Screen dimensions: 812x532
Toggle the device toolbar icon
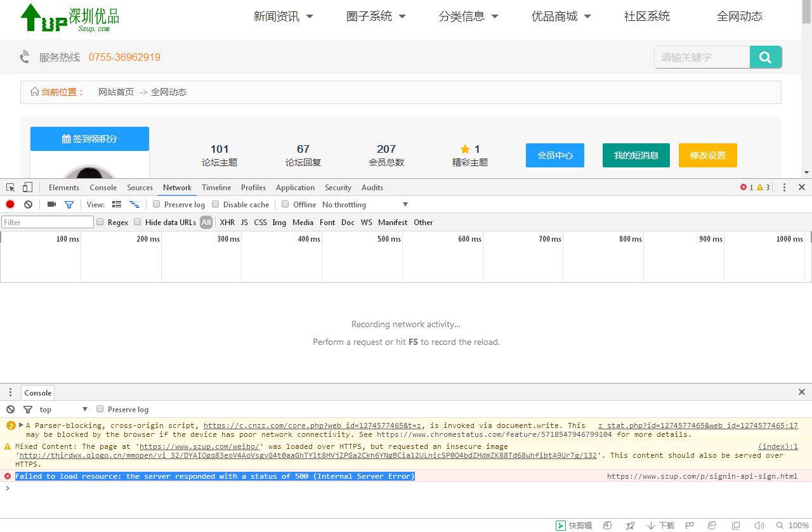[27, 187]
